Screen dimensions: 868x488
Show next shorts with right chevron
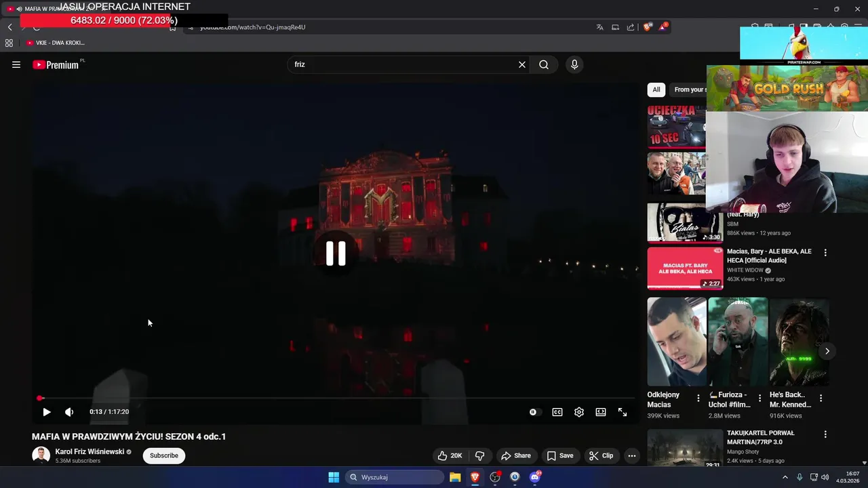[x=827, y=351]
